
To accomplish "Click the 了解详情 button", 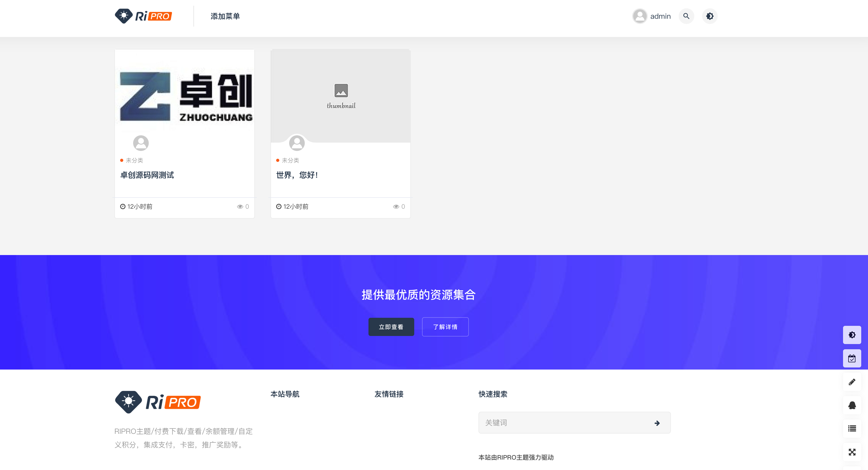I will 445,327.
